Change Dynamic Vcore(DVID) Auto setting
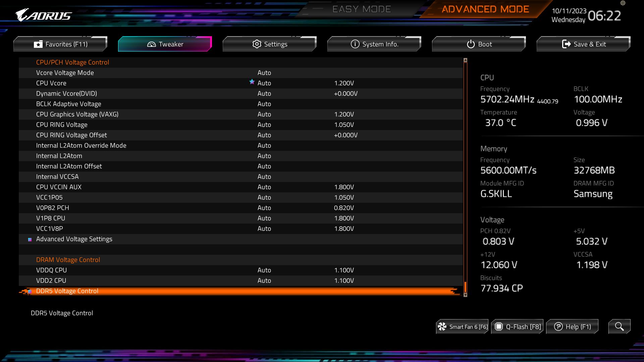Screen dimensions: 644x362 click(x=264, y=94)
